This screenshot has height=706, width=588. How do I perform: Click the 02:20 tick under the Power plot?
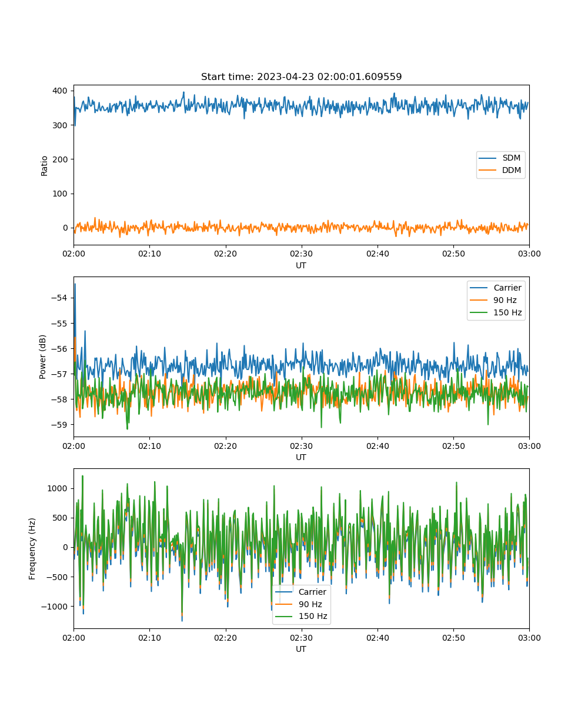225,445
